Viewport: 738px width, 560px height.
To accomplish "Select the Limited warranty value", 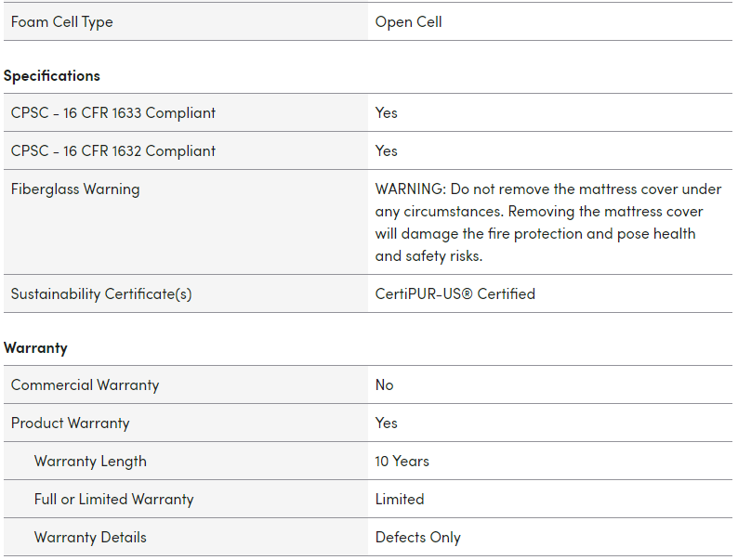I will pyautogui.click(x=400, y=499).
